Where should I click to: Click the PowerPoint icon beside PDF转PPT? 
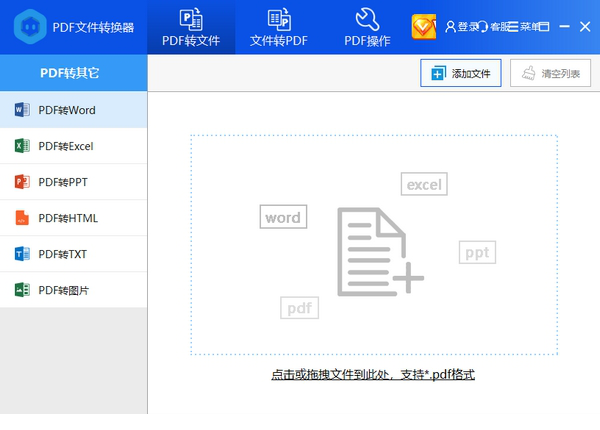(22, 182)
